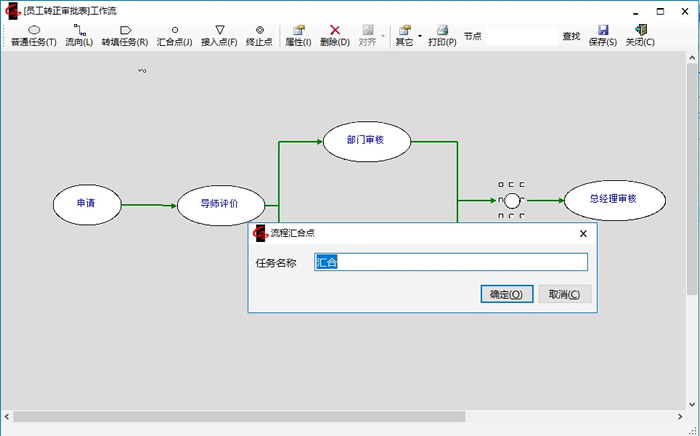The width and height of the screenshot is (700, 436).
Task: Pick the 接入点(F) entry point tool
Action: pos(219,36)
